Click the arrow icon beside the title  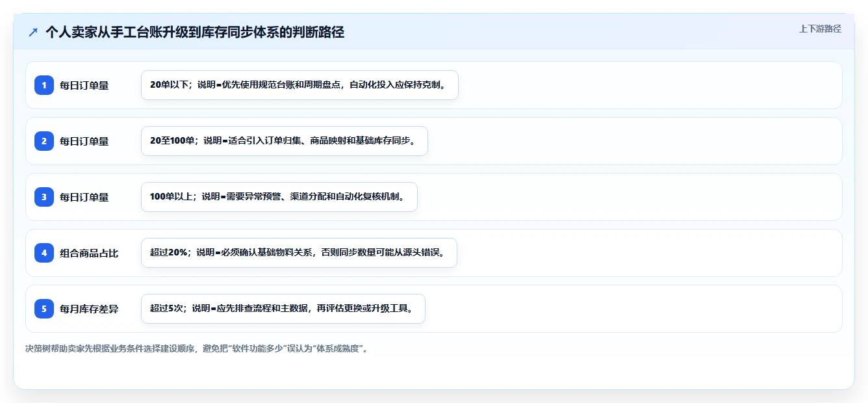[x=33, y=32]
